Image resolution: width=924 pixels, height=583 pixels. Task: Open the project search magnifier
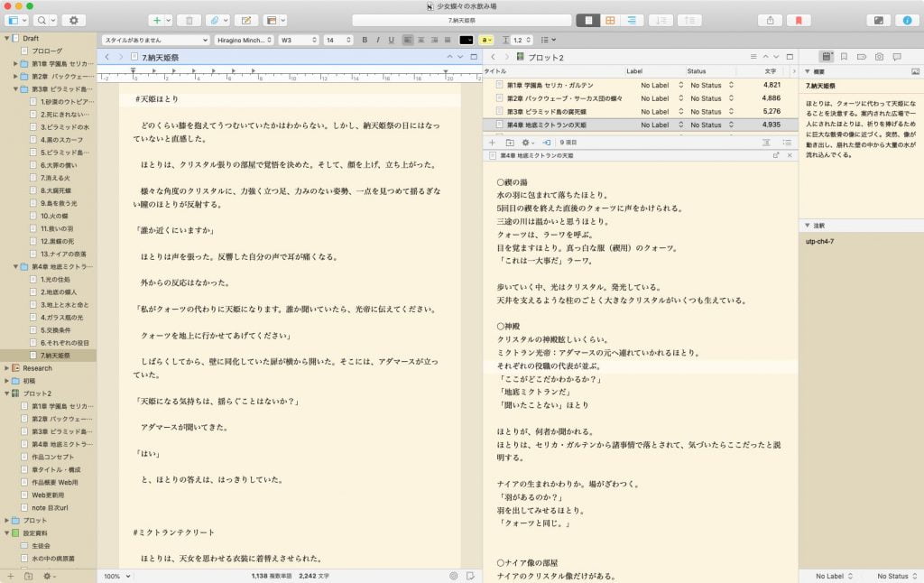44,20
